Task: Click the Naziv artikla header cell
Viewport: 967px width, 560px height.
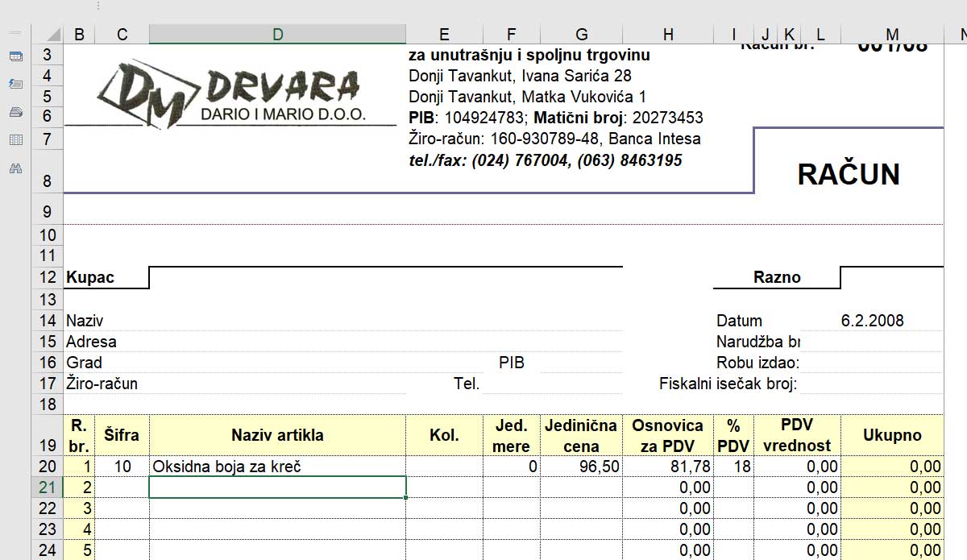Action: pos(277,435)
